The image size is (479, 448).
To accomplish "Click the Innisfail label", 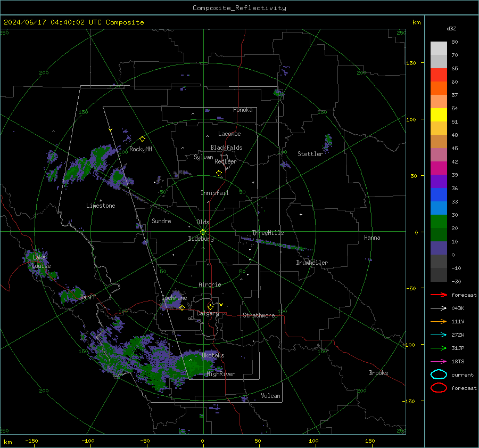I will point(214,193).
